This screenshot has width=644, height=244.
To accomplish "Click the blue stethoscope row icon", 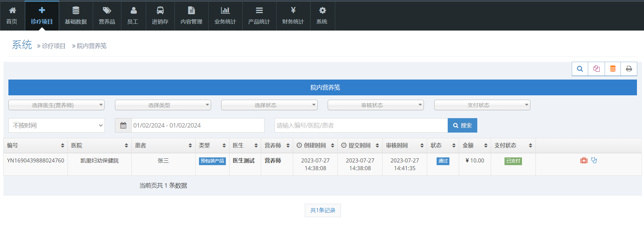I will coord(594,160).
